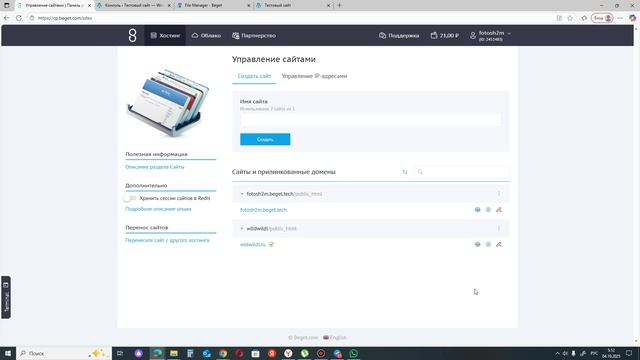The width and height of the screenshot is (640, 360).
Task: Switch to the File Manager Beget browser tab
Action: click(x=213, y=5)
